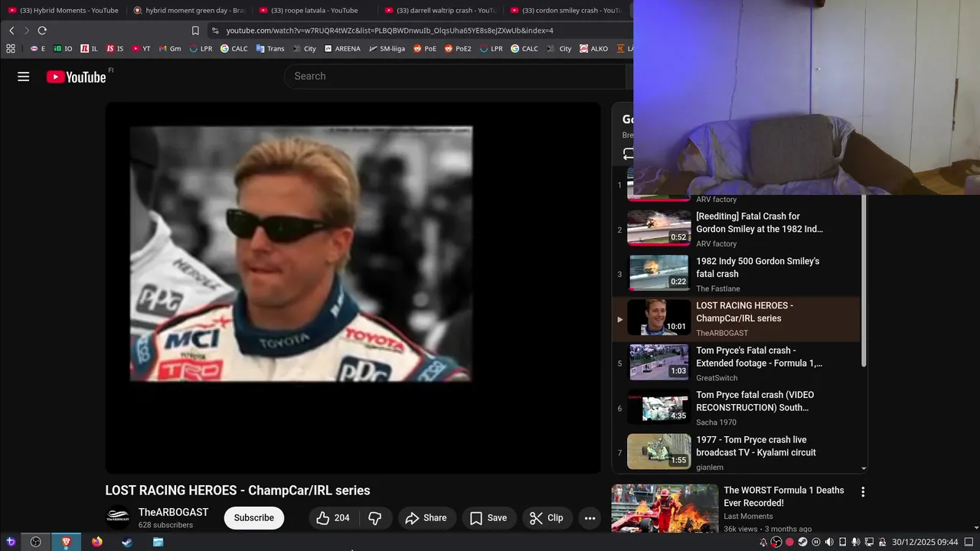Go to YouTube home via logo
Viewport: 980px width, 551px height.
pos(76,77)
